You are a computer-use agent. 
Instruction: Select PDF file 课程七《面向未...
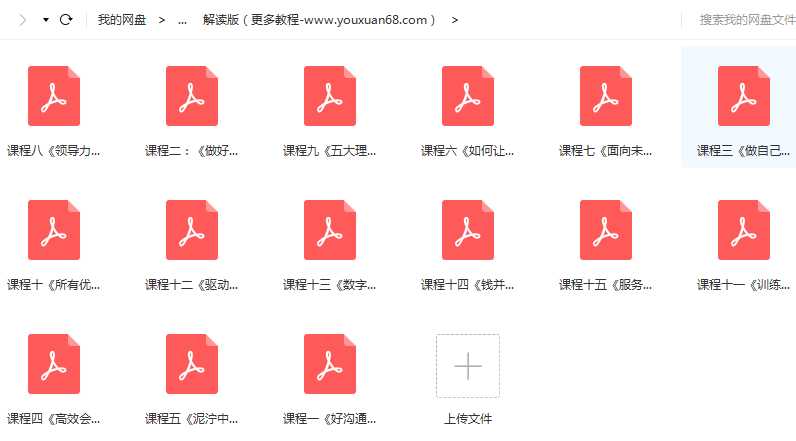606,97
